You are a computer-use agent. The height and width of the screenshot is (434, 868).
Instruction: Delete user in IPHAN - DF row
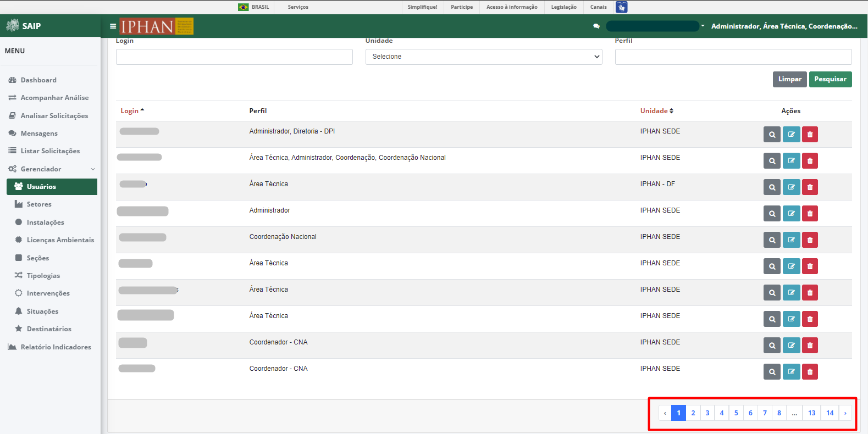[x=810, y=187]
